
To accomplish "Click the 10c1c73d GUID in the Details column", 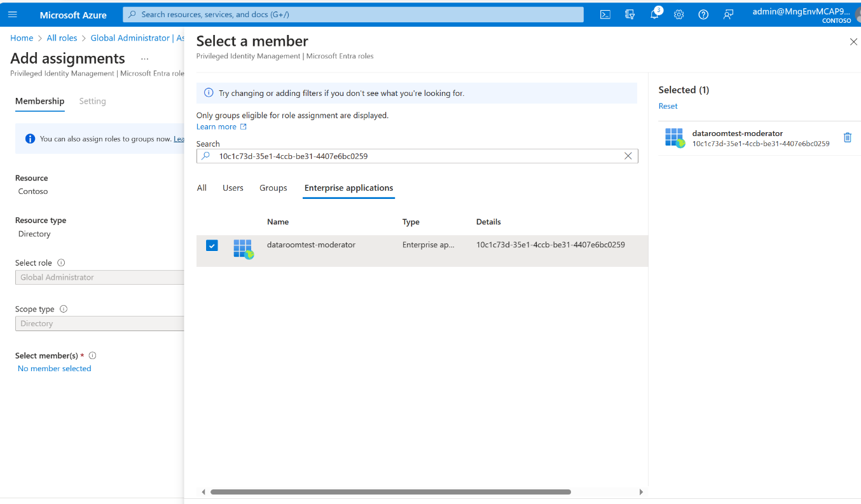I will pos(551,245).
